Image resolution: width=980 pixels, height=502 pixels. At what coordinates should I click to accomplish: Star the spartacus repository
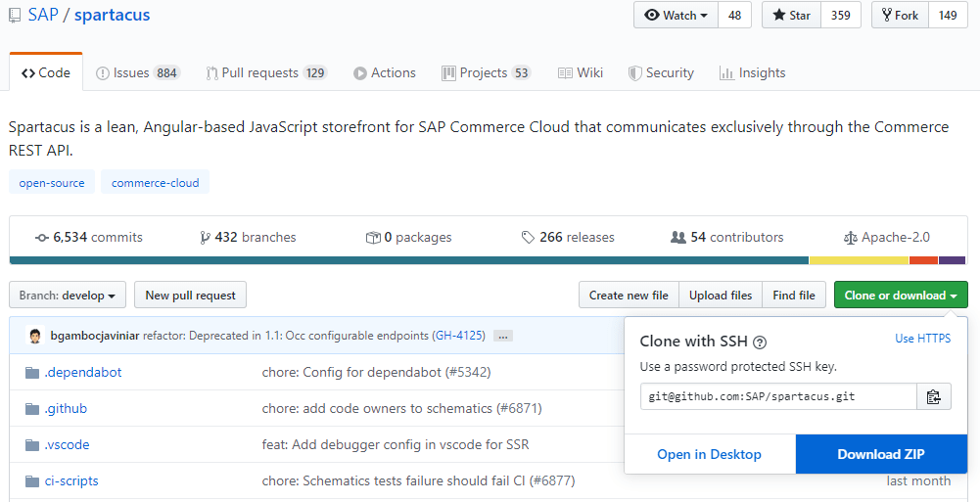pyautogui.click(x=792, y=16)
